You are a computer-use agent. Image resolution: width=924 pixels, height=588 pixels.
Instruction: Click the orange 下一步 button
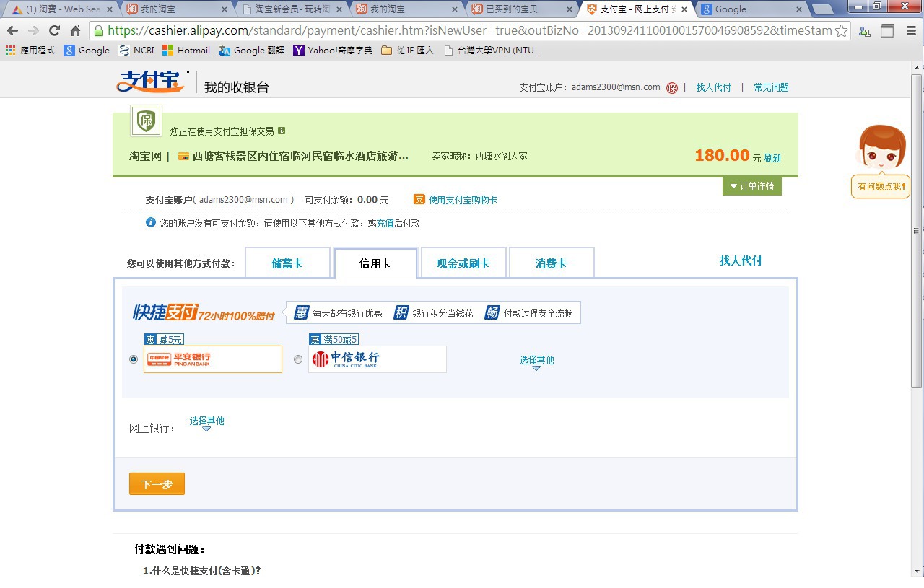point(157,484)
